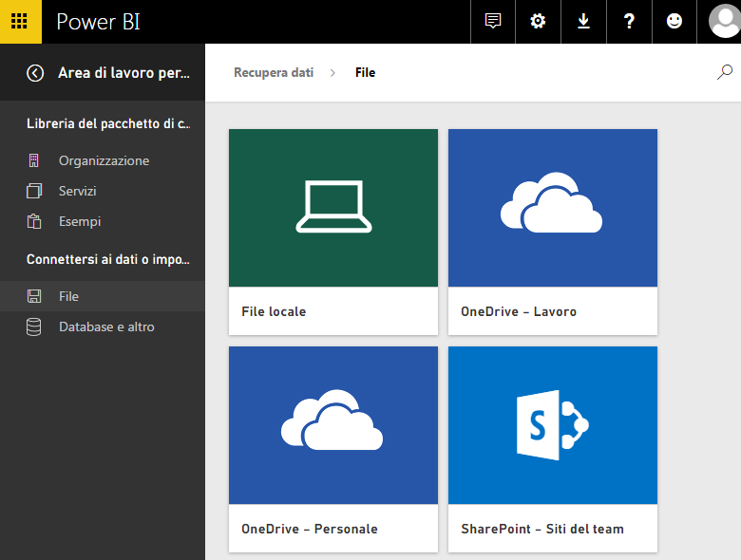Screen dimensions: 741x560
Task: Click the Power BI title
Action: (x=98, y=22)
